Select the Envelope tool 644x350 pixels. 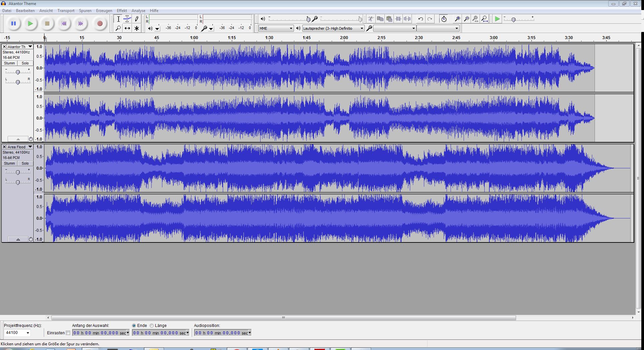point(127,19)
